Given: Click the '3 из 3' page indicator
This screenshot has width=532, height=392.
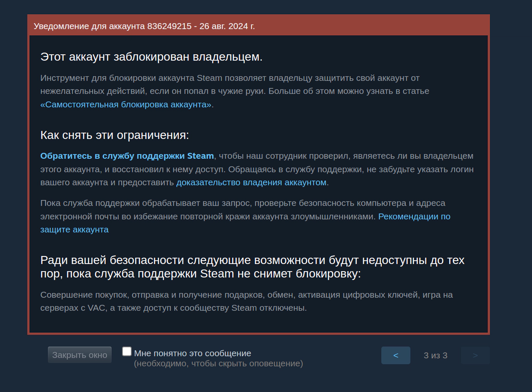Looking at the screenshot, I should tap(435, 355).
